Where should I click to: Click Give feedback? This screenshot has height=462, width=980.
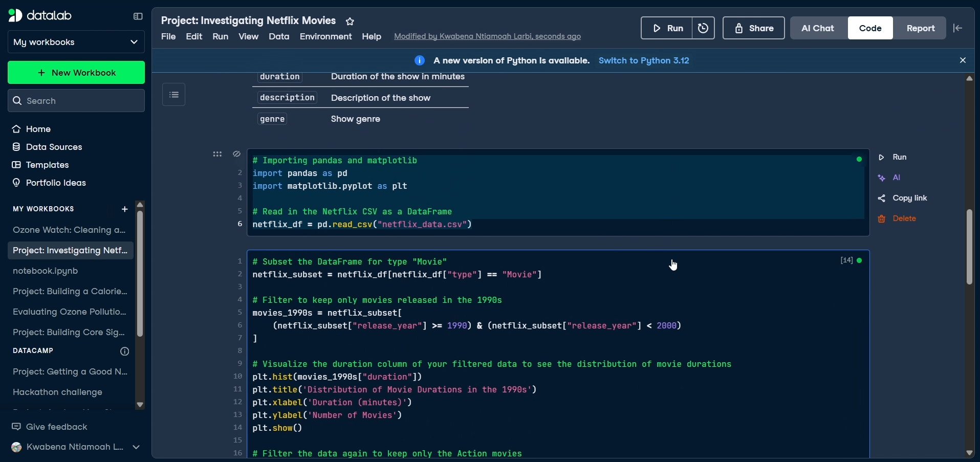50,427
